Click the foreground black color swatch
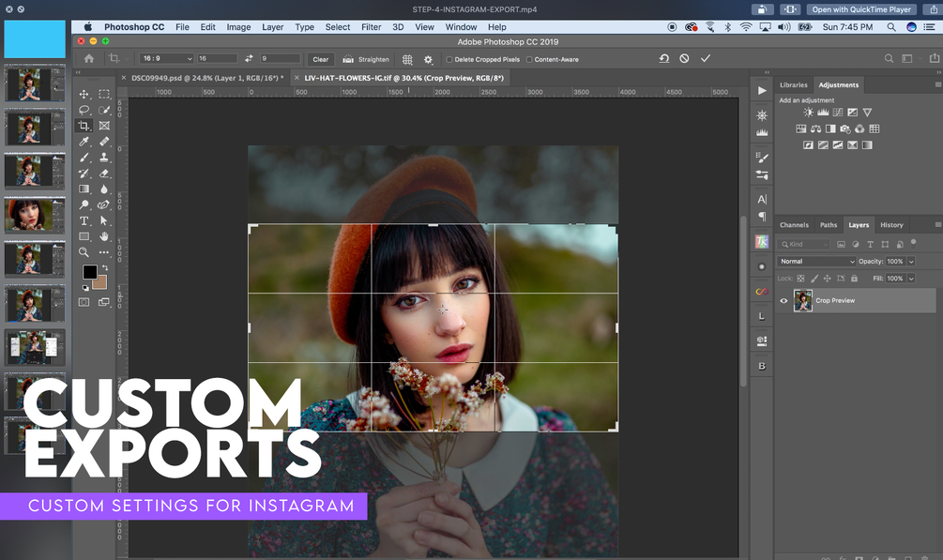This screenshot has width=943, height=560. point(89,272)
